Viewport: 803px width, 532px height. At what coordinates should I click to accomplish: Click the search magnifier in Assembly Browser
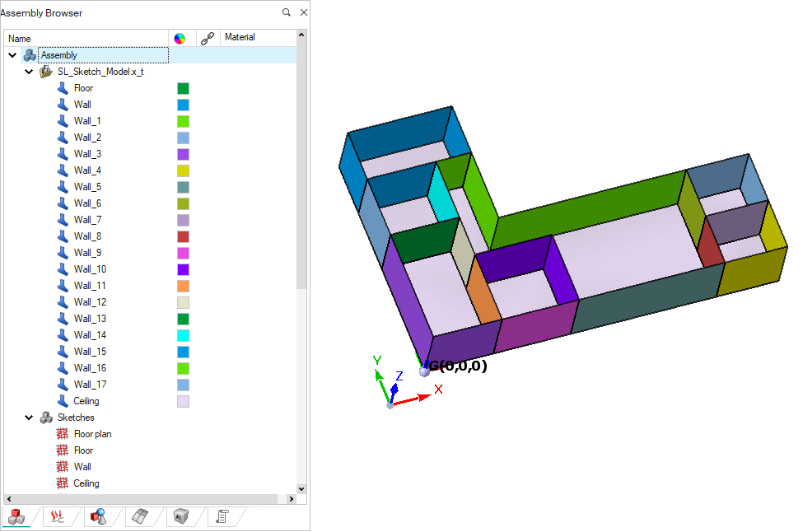(287, 13)
